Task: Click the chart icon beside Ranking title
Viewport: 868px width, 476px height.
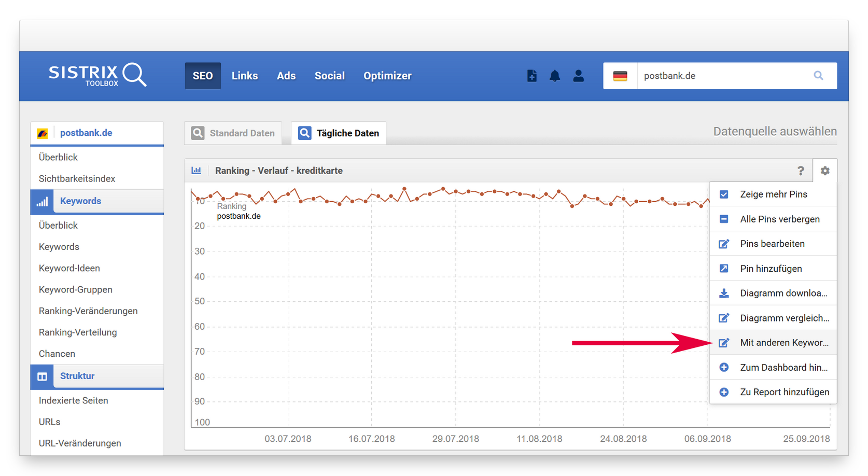Action: [197, 171]
